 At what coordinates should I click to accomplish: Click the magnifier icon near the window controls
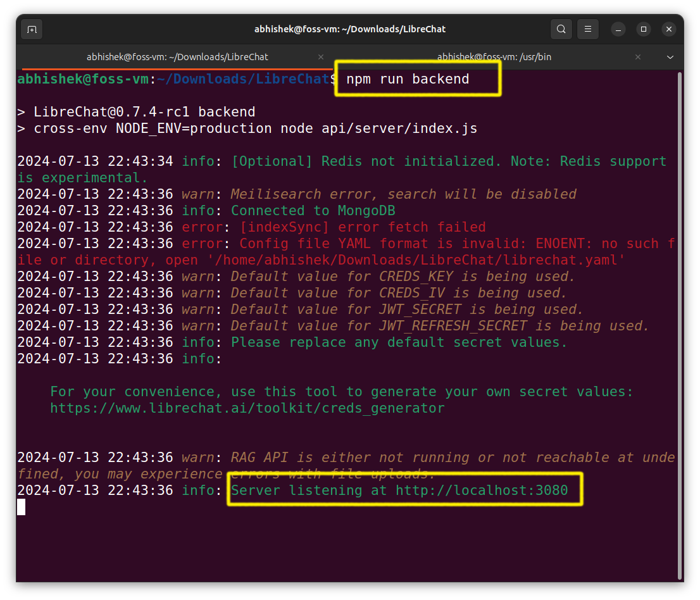point(561,28)
